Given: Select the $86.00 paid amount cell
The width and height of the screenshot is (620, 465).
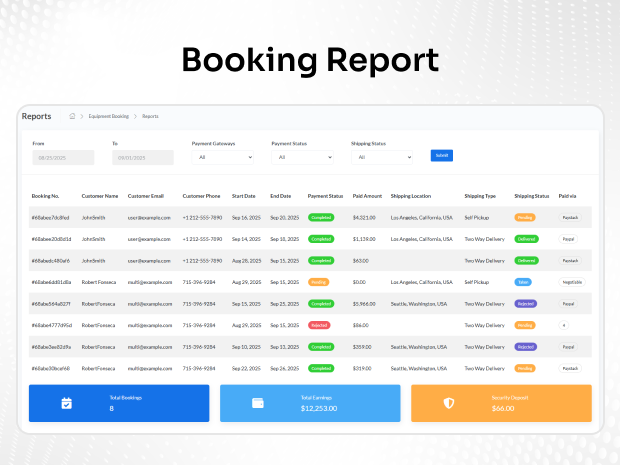Looking at the screenshot, I should (x=361, y=325).
